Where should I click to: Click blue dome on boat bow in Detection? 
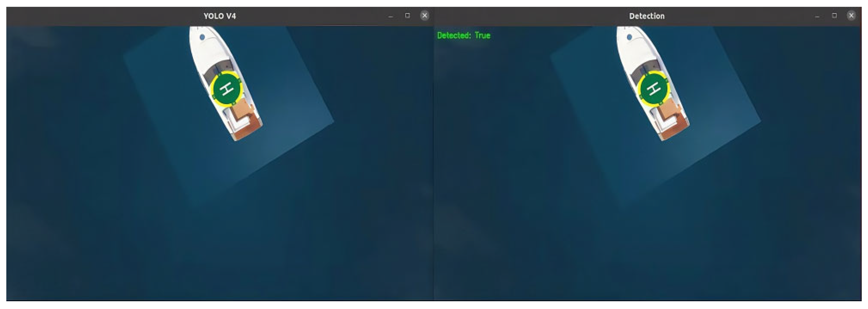(x=629, y=37)
